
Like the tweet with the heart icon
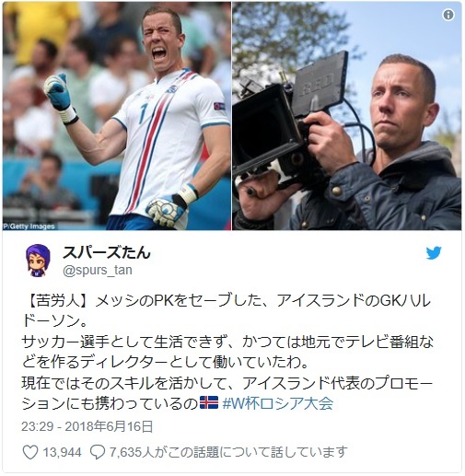click(30, 452)
